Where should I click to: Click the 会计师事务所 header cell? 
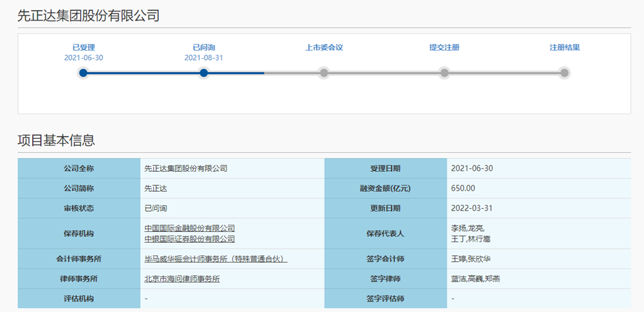pos(79,259)
